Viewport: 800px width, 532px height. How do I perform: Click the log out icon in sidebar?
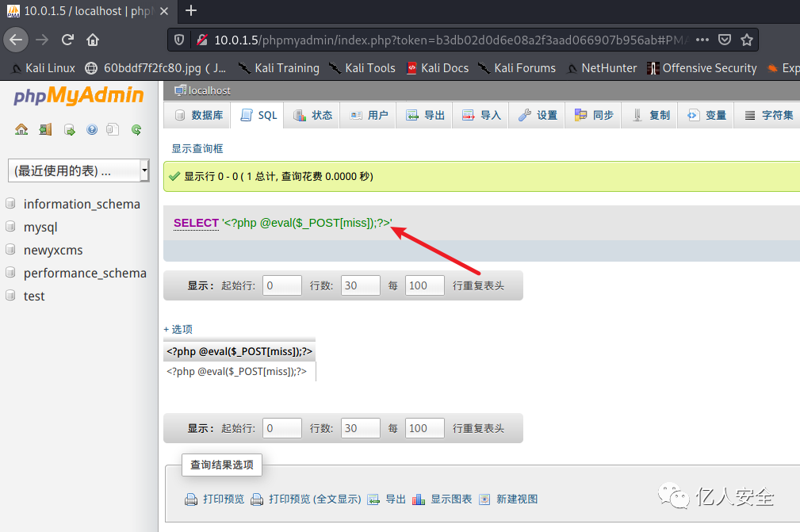point(45,129)
